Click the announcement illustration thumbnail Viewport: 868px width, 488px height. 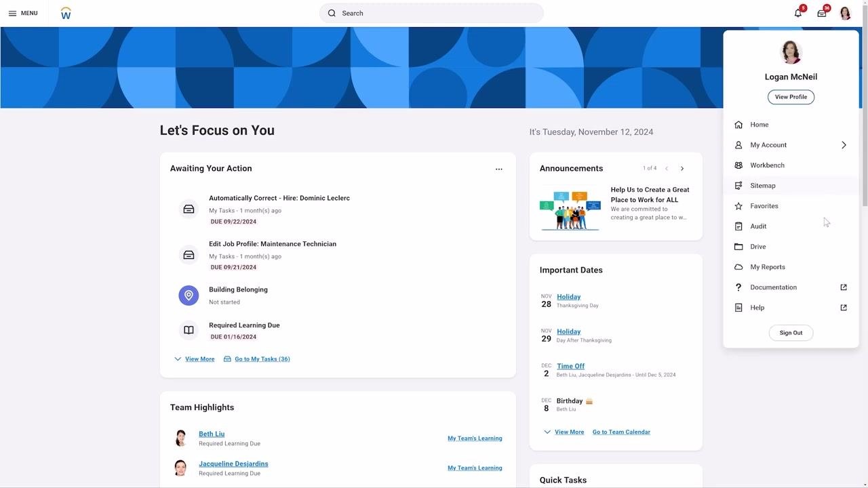570,211
